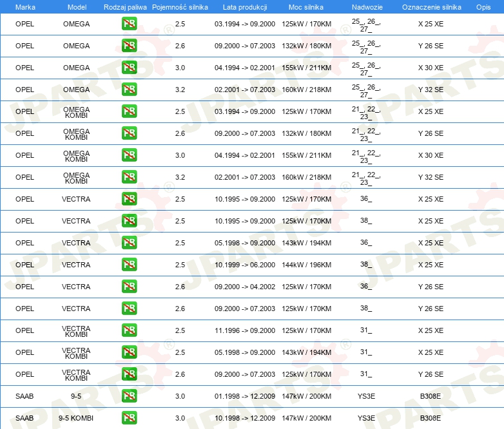The image size is (504, 429).
Task: Click the fuel icon in the OMEGA 3.0 X 30 XE row
Action: point(129,68)
